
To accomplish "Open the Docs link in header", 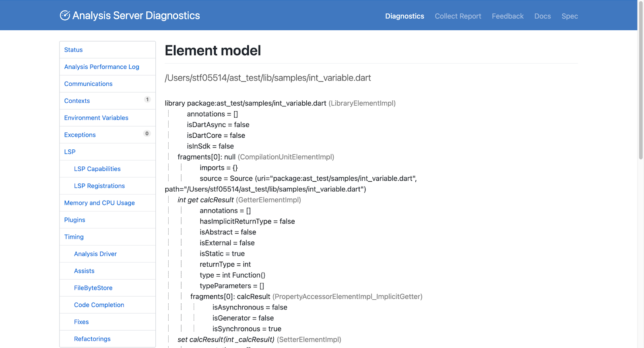I will [x=542, y=16].
